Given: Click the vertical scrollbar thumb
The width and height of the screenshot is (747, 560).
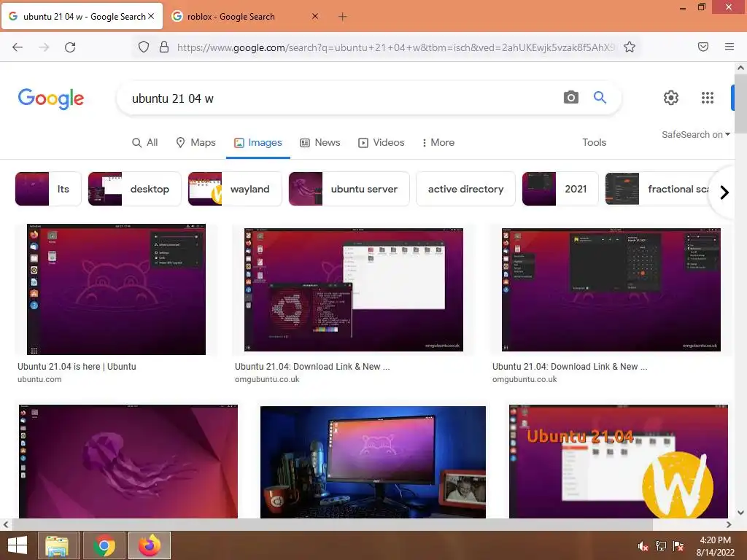Looking at the screenshot, I should click(740, 104).
